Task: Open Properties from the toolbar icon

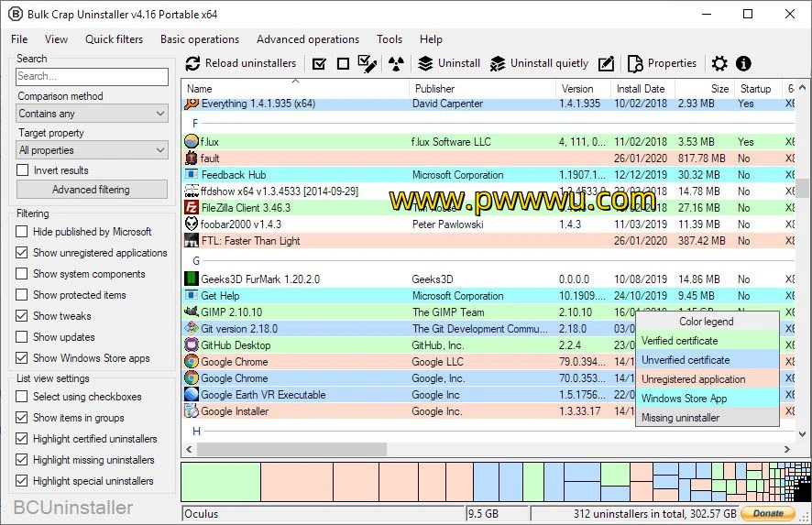Action: [x=635, y=64]
